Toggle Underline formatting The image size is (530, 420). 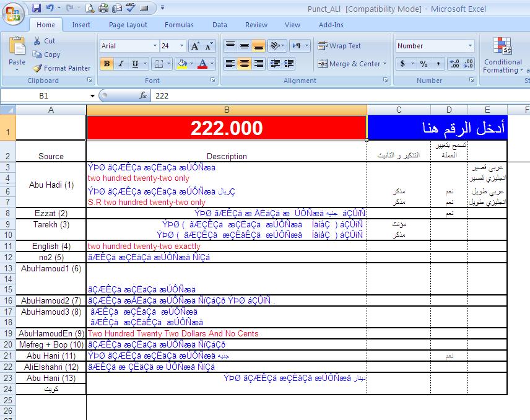(135, 64)
